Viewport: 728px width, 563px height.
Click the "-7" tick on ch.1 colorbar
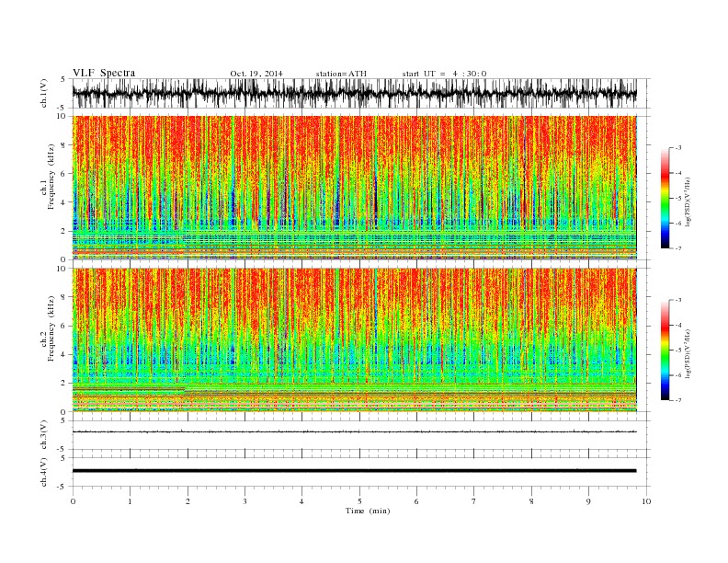point(677,248)
